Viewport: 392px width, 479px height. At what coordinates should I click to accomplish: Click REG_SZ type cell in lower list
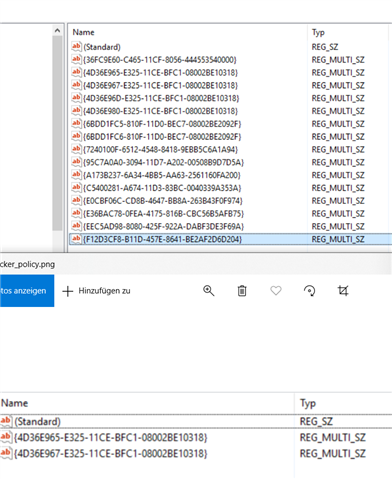pyautogui.click(x=316, y=422)
